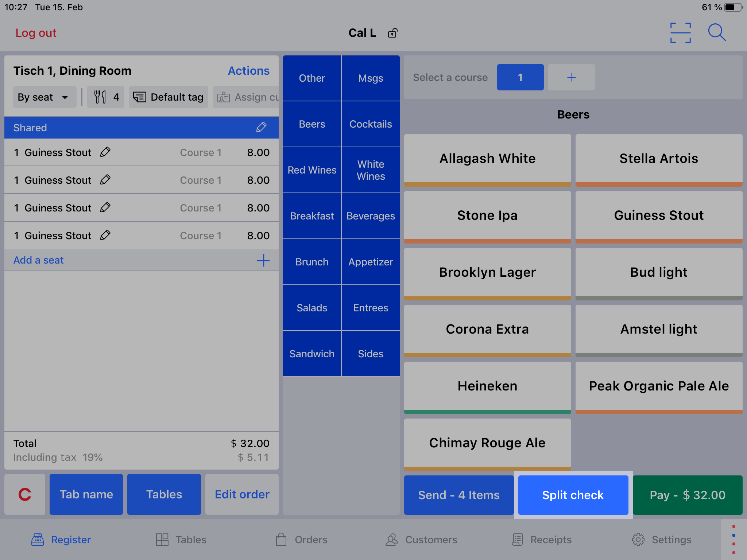Image resolution: width=747 pixels, height=560 pixels.
Task: Select Sandwich category
Action: point(312,354)
